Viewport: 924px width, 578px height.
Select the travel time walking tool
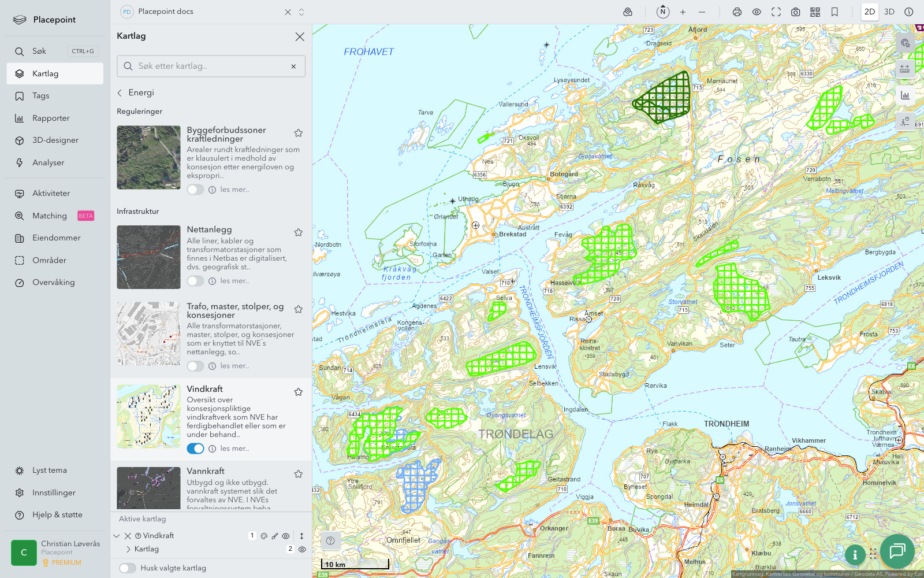[906, 122]
